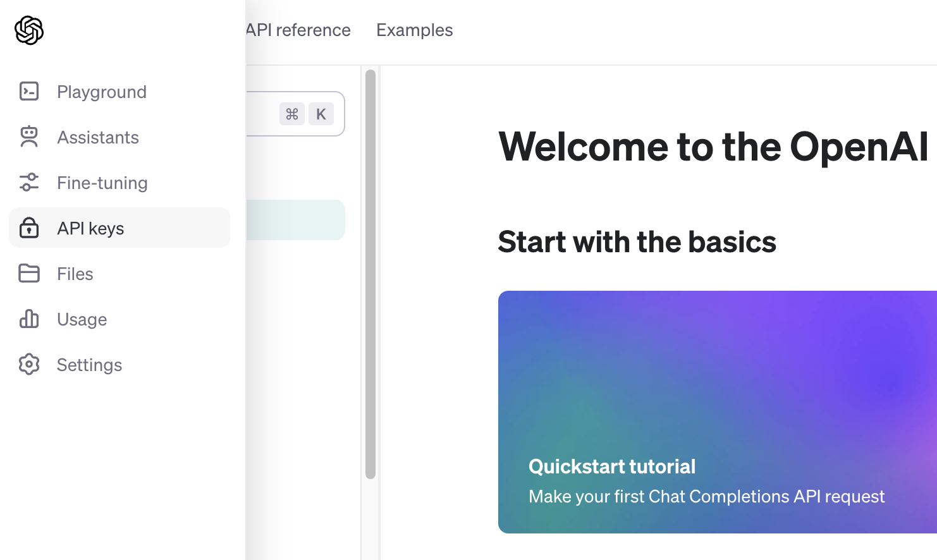This screenshot has height=560, width=937.
Task: Select Fine-tuning from the sidebar
Action: [x=102, y=183]
